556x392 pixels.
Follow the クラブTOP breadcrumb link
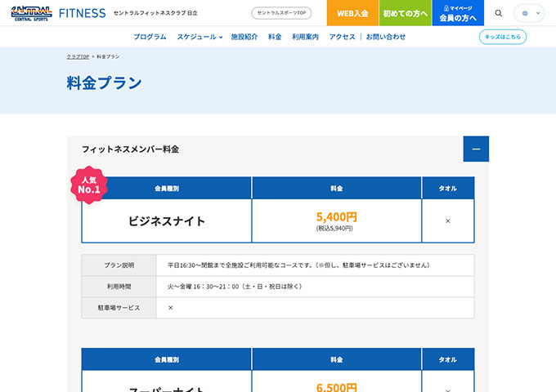pyautogui.click(x=78, y=56)
